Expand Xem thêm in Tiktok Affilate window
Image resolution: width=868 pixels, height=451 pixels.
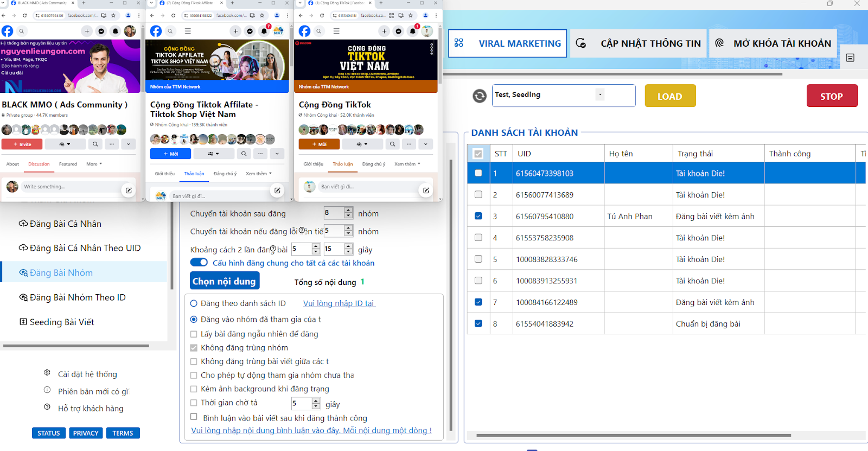(259, 174)
